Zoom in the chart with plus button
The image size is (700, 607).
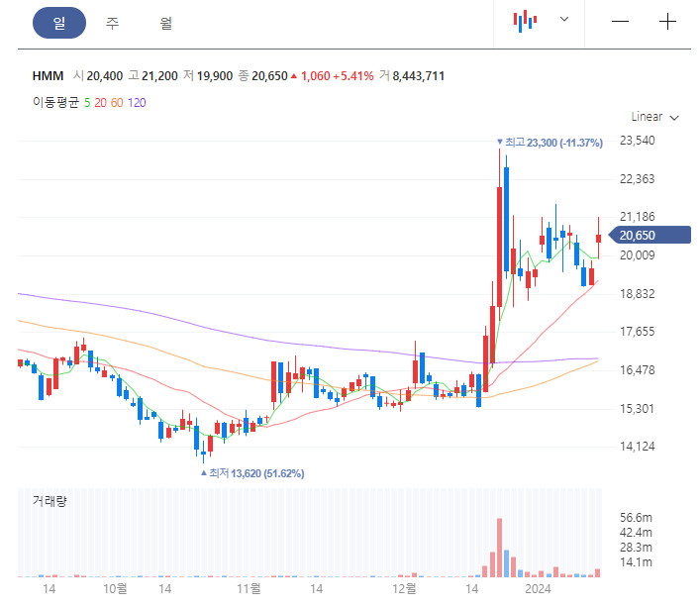667,22
